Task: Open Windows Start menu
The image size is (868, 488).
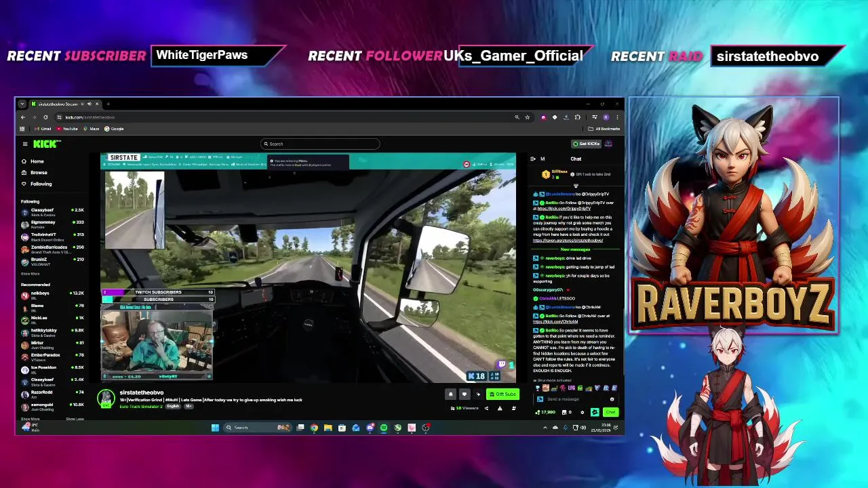Action: [215, 428]
